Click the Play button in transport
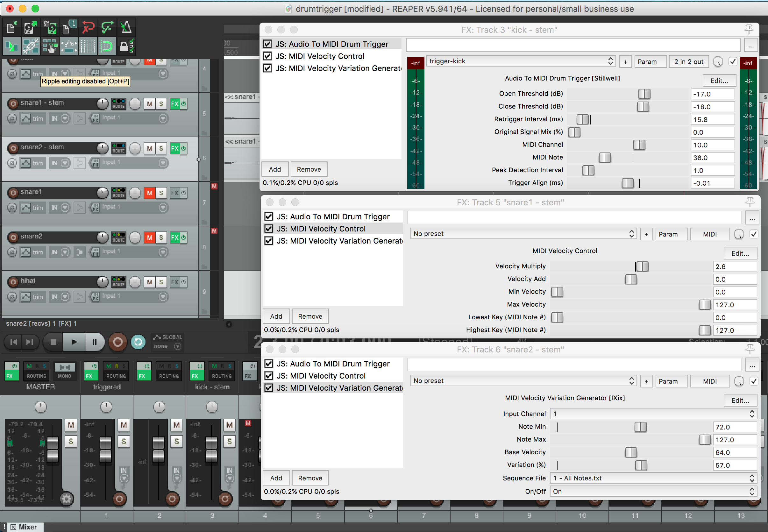Image resolution: width=768 pixels, height=532 pixels. click(x=74, y=341)
